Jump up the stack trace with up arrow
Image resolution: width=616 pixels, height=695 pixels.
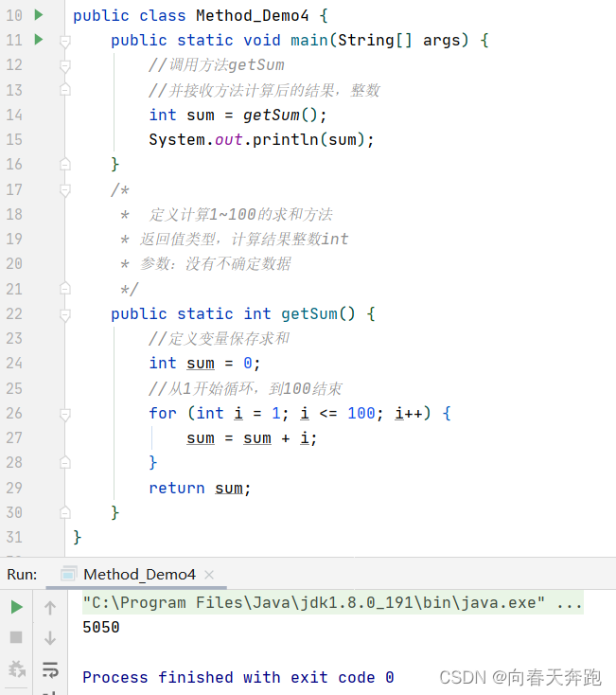click(x=50, y=608)
